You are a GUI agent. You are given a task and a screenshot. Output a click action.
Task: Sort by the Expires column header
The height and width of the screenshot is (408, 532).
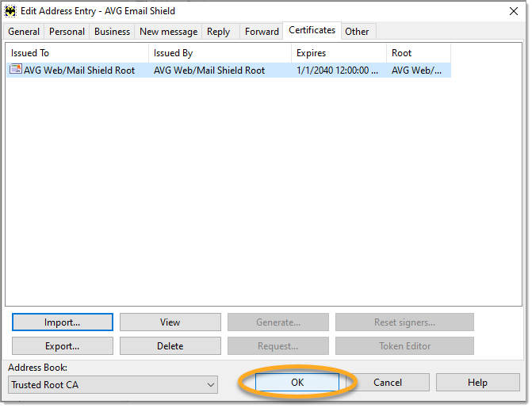[x=339, y=53]
